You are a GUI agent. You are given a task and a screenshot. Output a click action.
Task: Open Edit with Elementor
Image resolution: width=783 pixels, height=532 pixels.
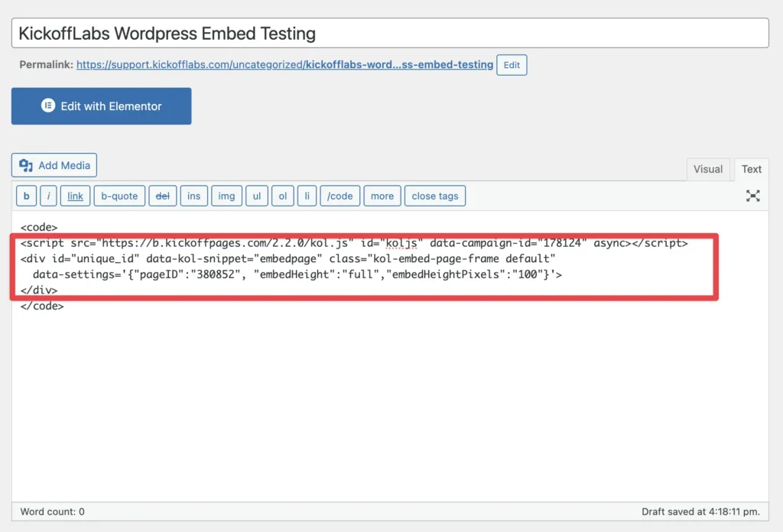coord(102,106)
